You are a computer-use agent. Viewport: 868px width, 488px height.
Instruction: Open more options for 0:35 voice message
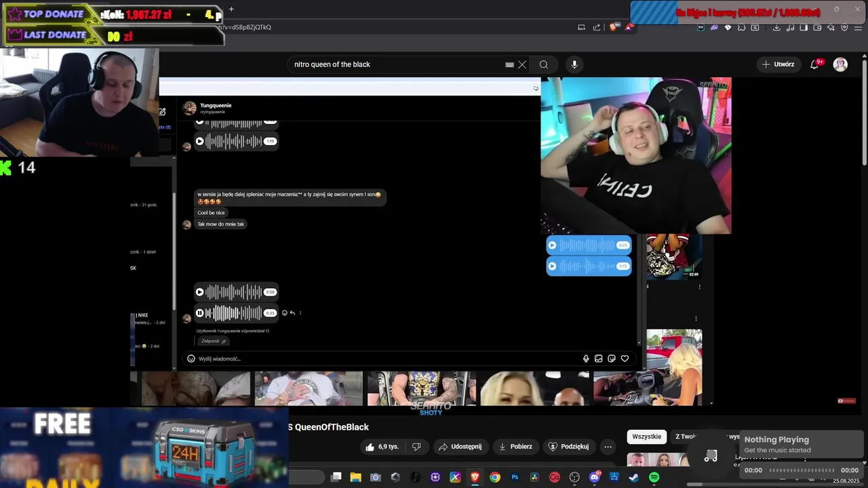(300, 313)
